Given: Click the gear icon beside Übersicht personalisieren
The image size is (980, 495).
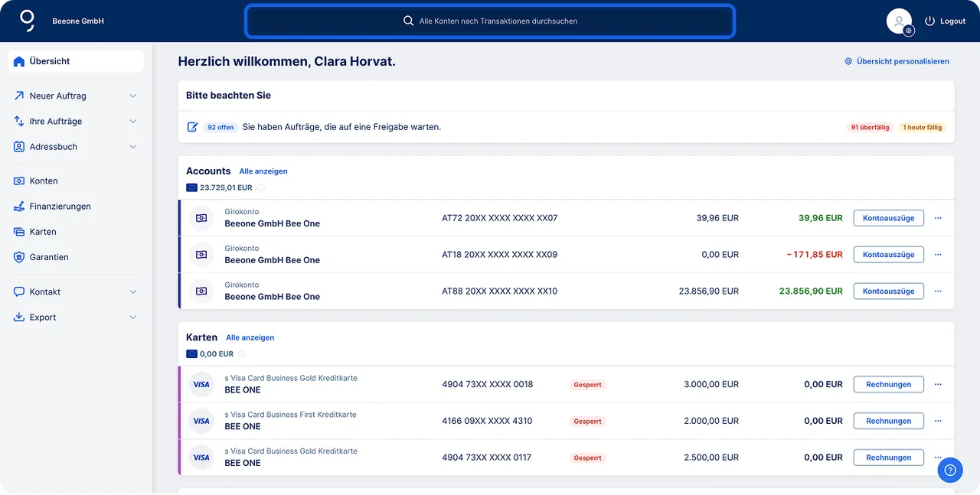Looking at the screenshot, I should coord(848,61).
